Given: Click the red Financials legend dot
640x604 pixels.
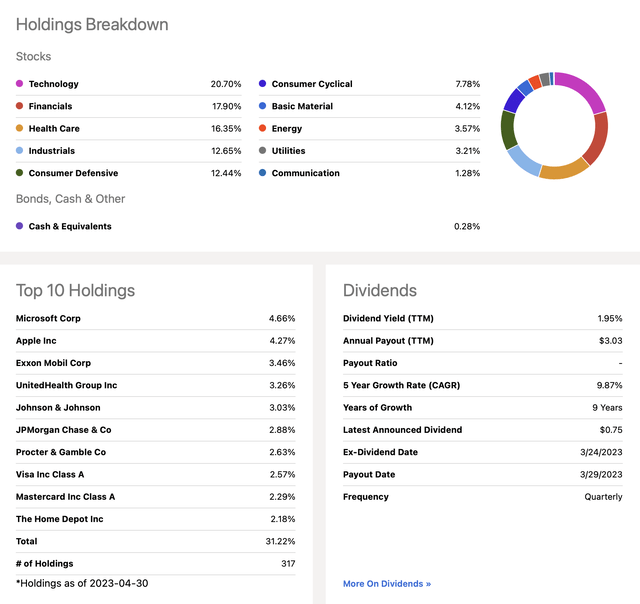Looking at the screenshot, I should (19, 106).
